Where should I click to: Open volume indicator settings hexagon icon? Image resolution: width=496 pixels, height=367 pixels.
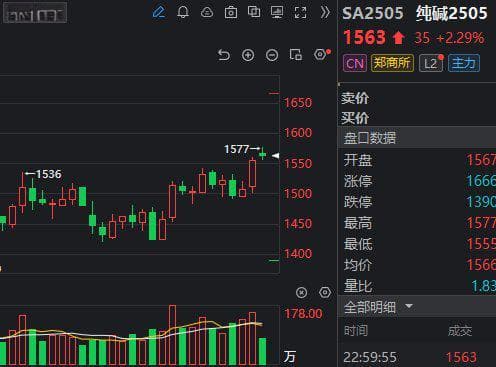point(325,293)
